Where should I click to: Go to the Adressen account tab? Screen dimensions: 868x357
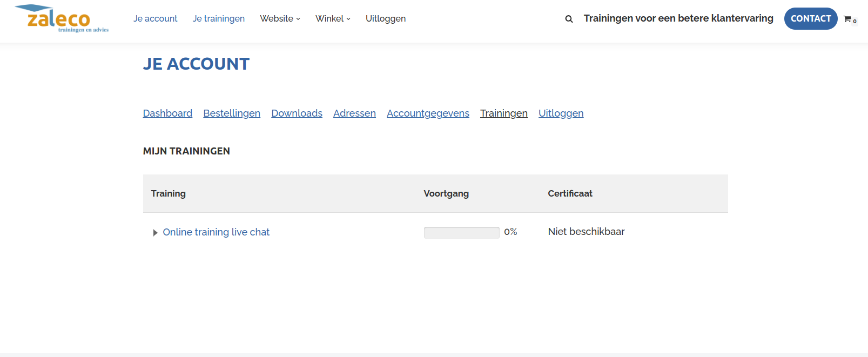(354, 113)
